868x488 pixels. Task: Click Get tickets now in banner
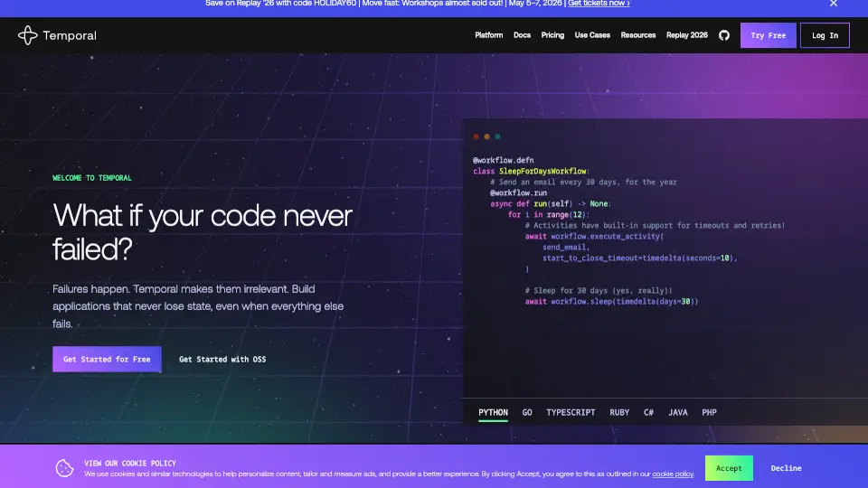599,4
